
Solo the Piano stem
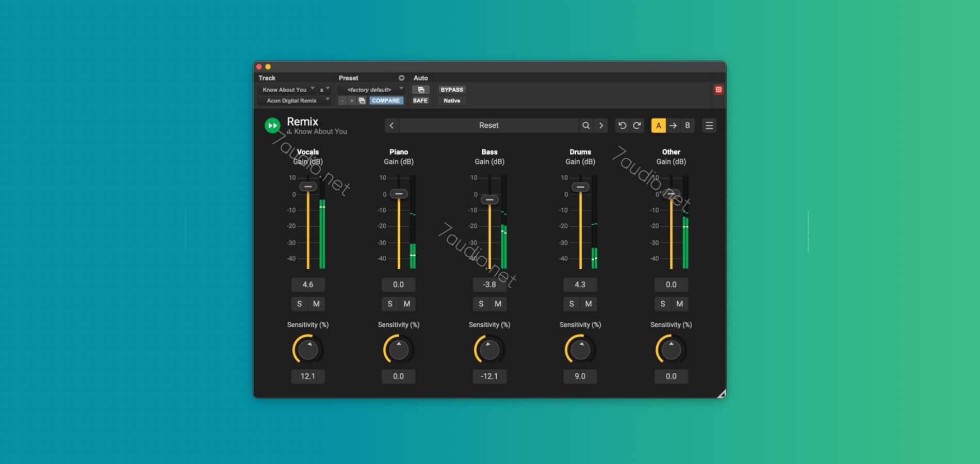pos(390,304)
